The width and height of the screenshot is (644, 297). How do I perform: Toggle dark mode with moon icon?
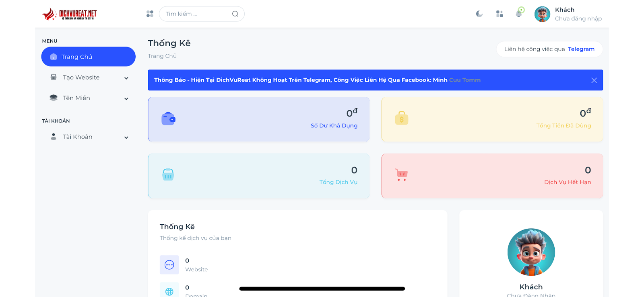point(479,14)
